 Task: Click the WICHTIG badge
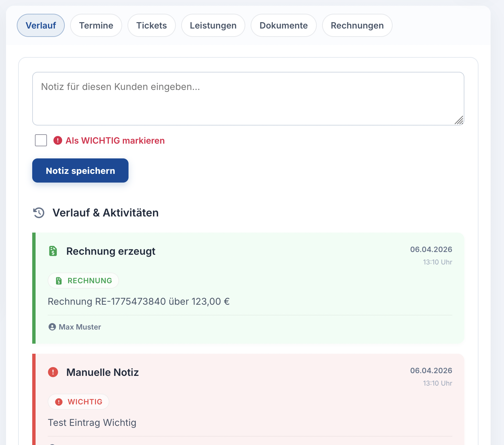tap(79, 402)
